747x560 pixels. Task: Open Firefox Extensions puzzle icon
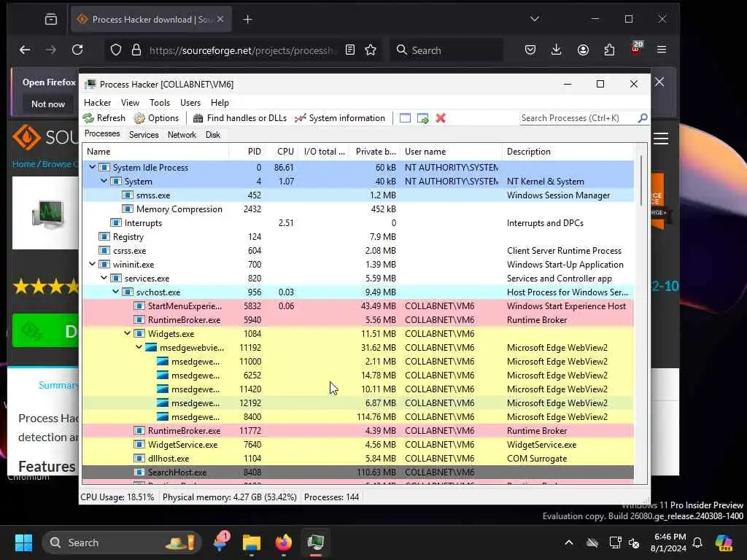[609, 50]
